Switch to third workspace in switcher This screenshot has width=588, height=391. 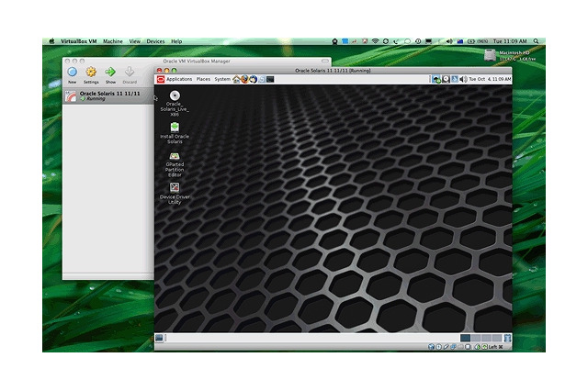(x=486, y=338)
